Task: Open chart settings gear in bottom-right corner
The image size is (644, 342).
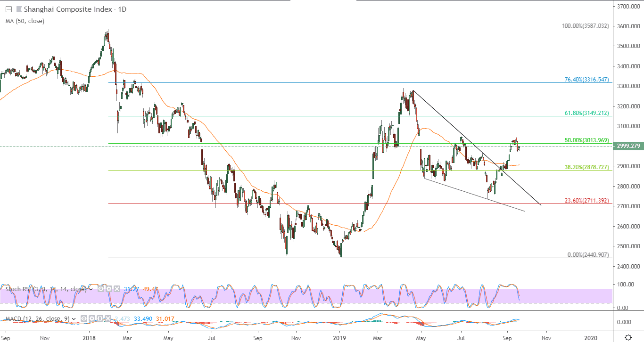Action: click(x=628, y=337)
